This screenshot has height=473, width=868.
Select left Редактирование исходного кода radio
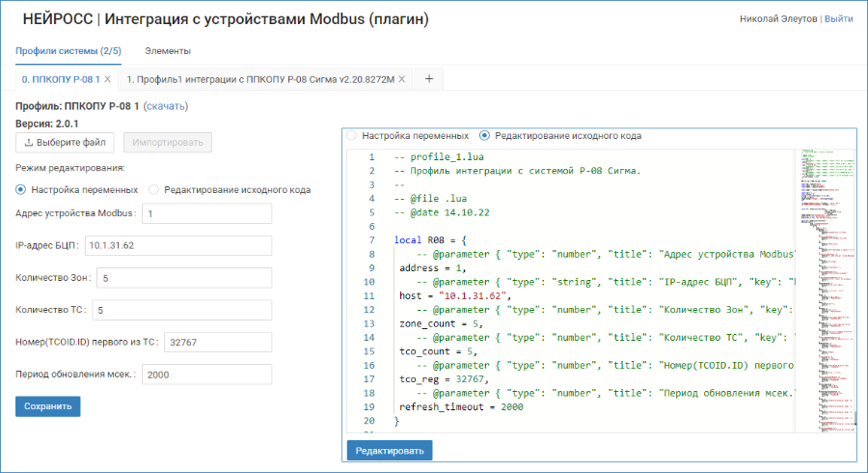[154, 189]
